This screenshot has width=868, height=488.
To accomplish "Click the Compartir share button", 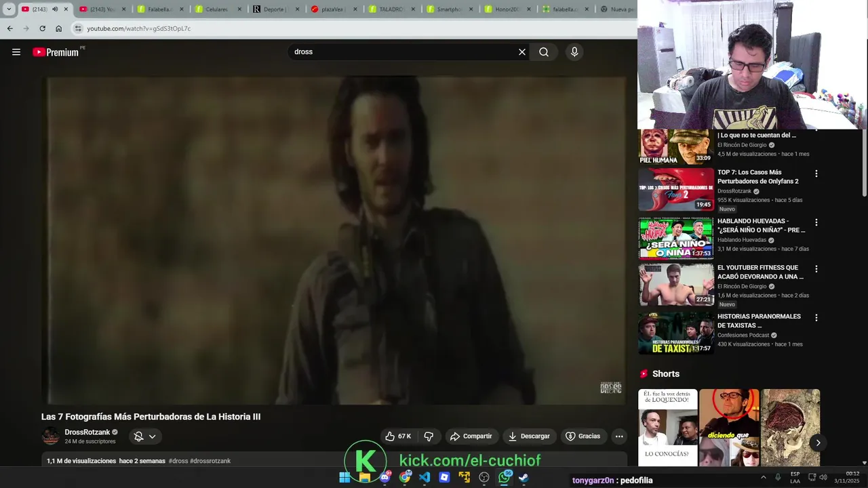I will pyautogui.click(x=471, y=436).
